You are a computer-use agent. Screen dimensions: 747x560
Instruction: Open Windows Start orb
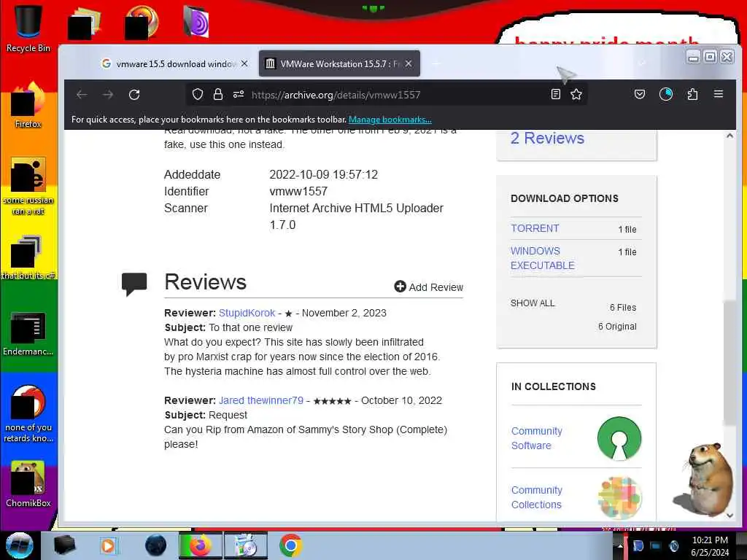20,545
